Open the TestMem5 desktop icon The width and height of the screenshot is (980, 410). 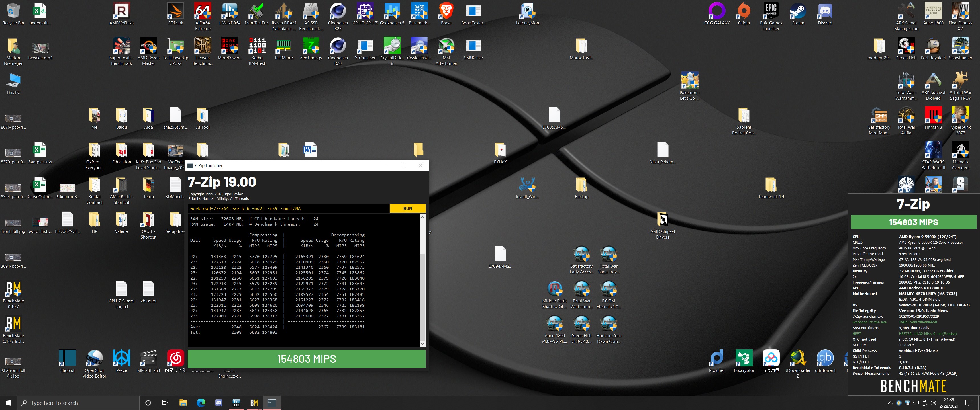point(284,49)
